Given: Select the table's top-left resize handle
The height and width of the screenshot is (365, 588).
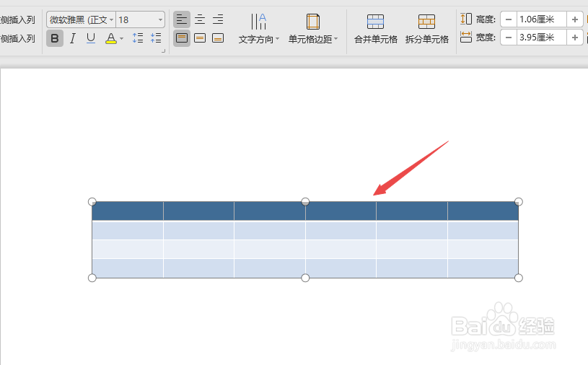Looking at the screenshot, I should (x=92, y=202).
